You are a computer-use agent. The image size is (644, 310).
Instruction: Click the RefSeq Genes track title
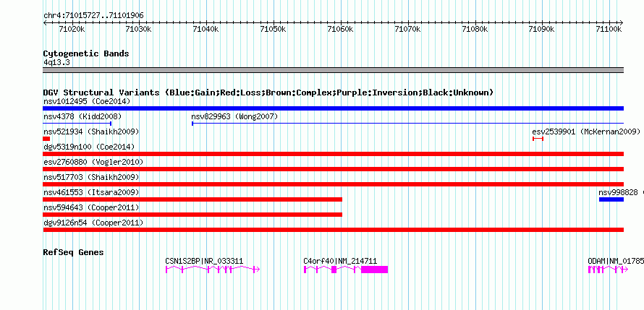[73, 252]
